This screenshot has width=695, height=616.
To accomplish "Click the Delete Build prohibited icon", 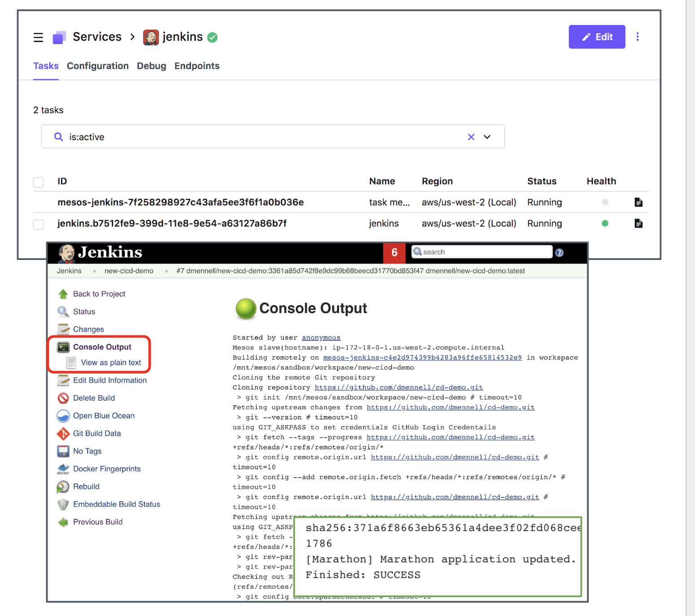I will point(63,398).
